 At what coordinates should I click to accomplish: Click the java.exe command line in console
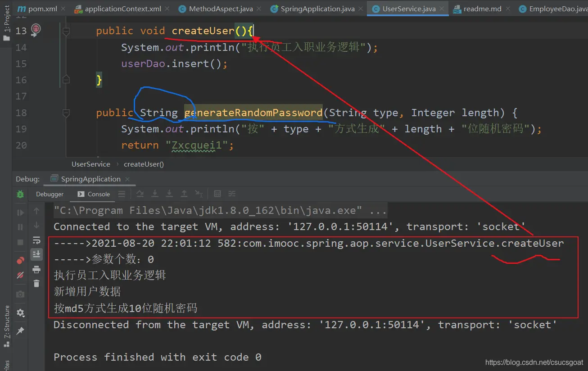(220, 210)
